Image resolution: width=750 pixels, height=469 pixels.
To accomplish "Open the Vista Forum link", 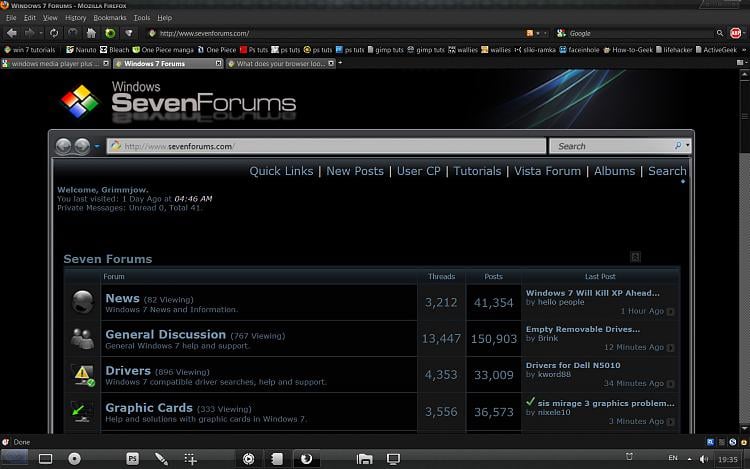I will (x=548, y=171).
